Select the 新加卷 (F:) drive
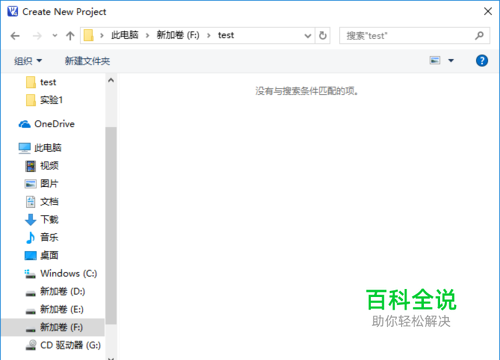 pyautogui.click(x=53, y=327)
